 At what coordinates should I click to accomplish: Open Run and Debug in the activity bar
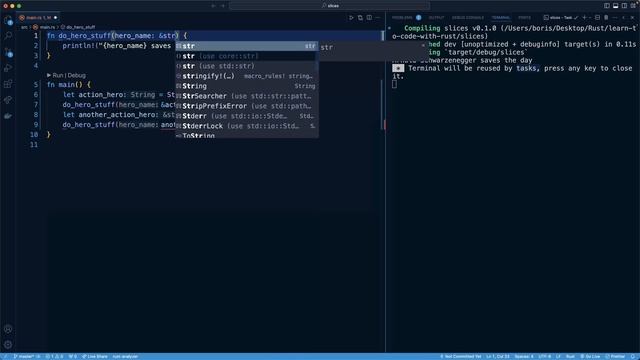(x=8, y=68)
